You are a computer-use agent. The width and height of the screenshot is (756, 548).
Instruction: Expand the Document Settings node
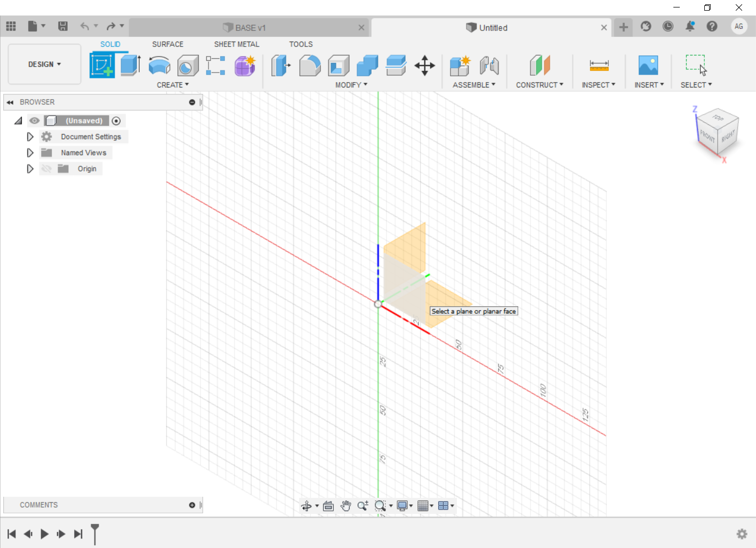(30, 137)
